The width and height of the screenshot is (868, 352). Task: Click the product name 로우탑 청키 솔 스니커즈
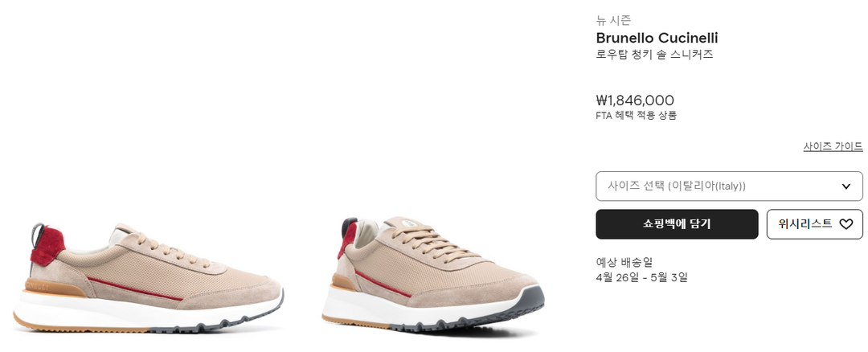click(x=654, y=55)
